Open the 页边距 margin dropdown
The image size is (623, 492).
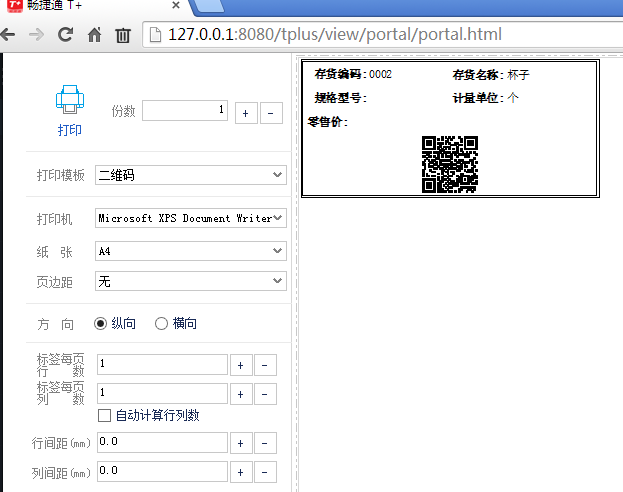pos(191,282)
